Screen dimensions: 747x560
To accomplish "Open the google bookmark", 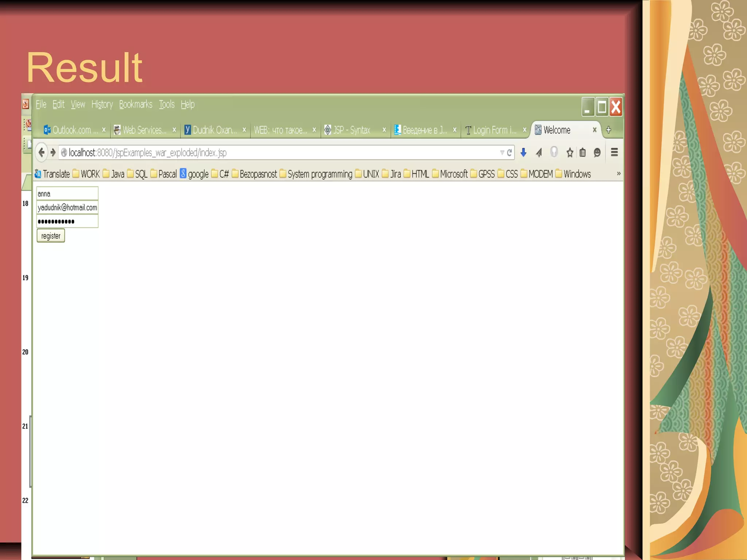I will (194, 174).
